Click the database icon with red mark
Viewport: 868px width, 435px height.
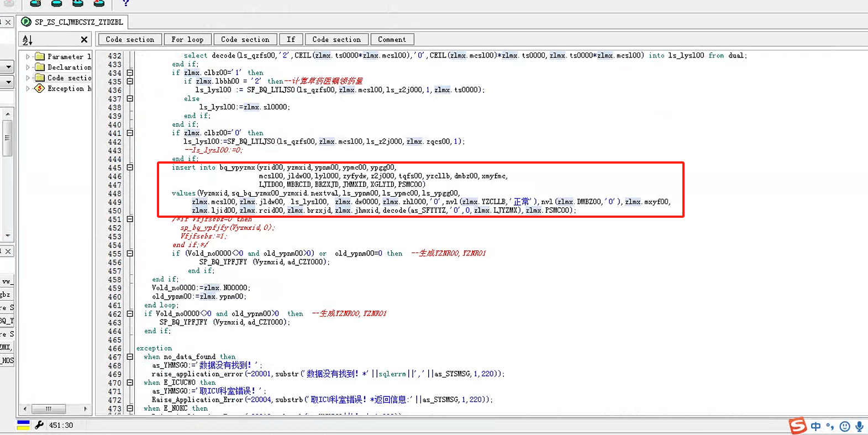(x=99, y=3)
